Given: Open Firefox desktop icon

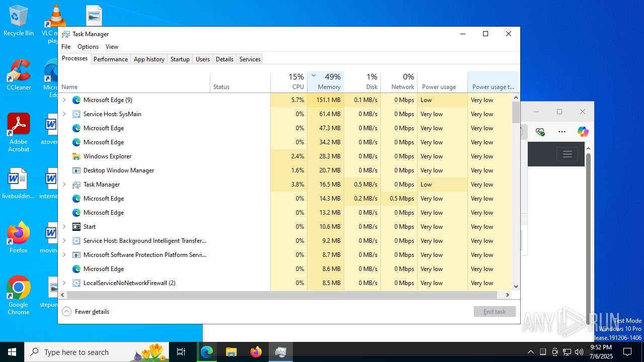Looking at the screenshot, I should 19,237.
